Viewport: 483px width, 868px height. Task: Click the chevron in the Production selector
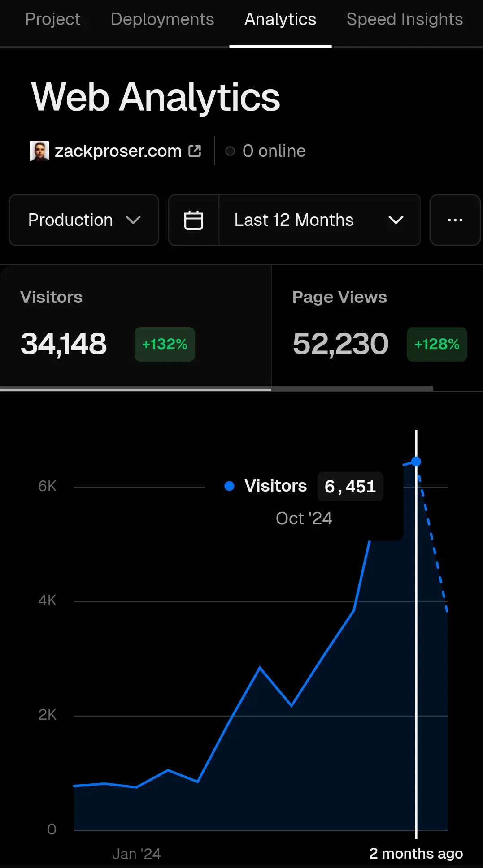[133, 220]
